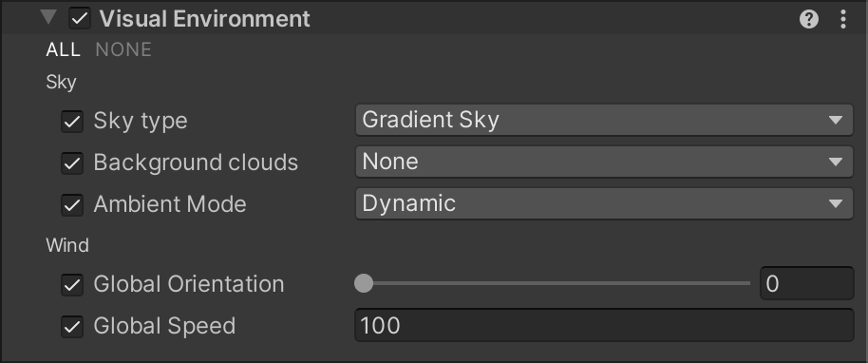Open the Sky type Gradient Sky dropdown
Screen dimensions: 868x363
pos(604,120)
